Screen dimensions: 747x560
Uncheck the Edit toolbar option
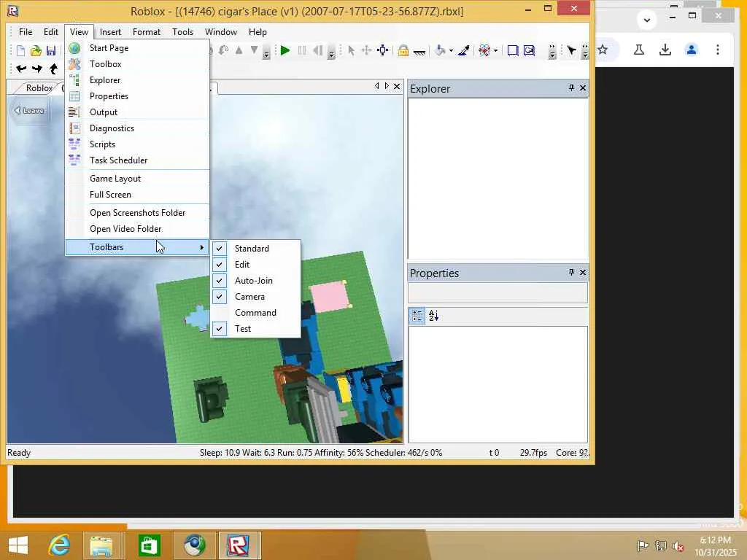255,264
